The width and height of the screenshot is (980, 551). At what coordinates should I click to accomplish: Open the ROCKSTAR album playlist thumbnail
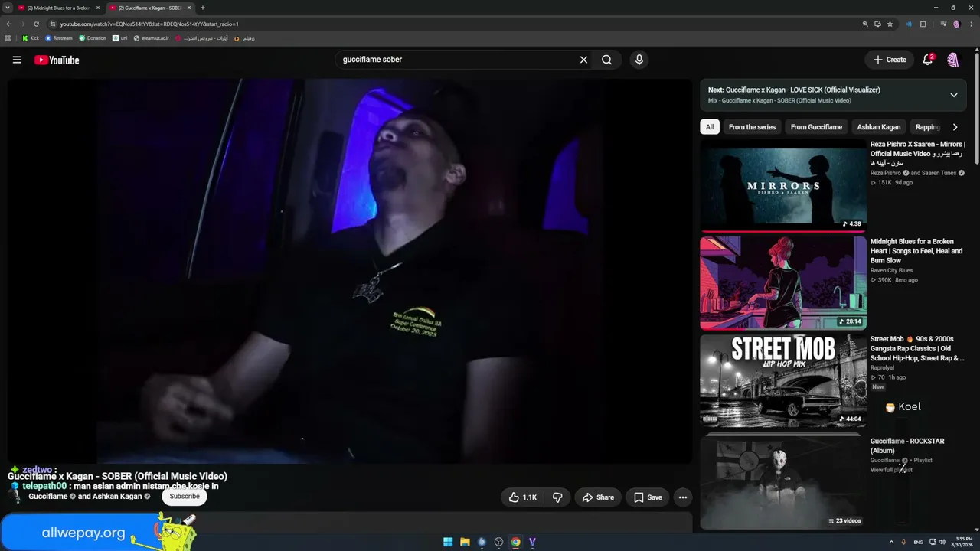click(x=783, y=482)
